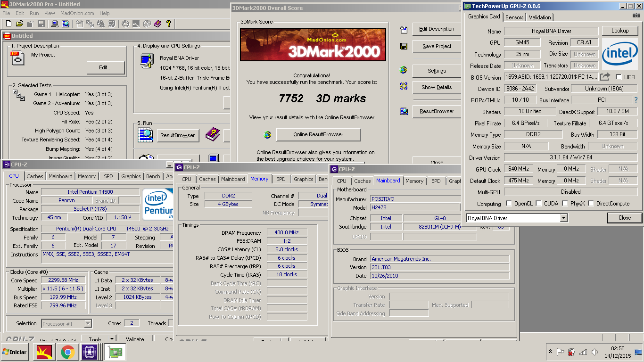Image resolution: width=644 pixels, height=362 pixels.
Task: Open the GPU-Z taskbar icon
Action: click(x=114, y=352)
